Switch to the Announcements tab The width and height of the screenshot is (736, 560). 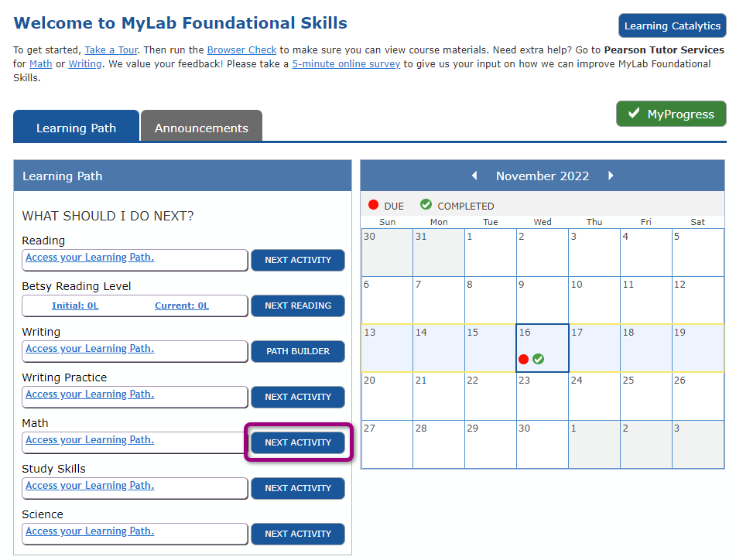point(201,126)
